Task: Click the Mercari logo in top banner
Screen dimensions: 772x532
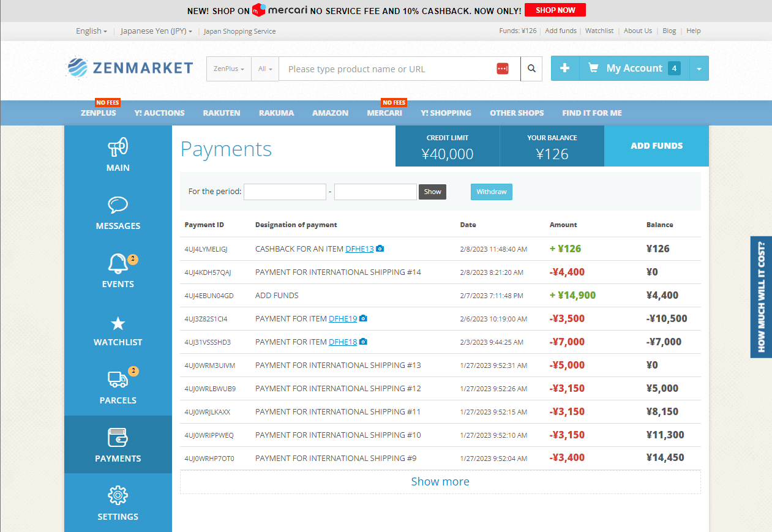Action: (280, 10)
